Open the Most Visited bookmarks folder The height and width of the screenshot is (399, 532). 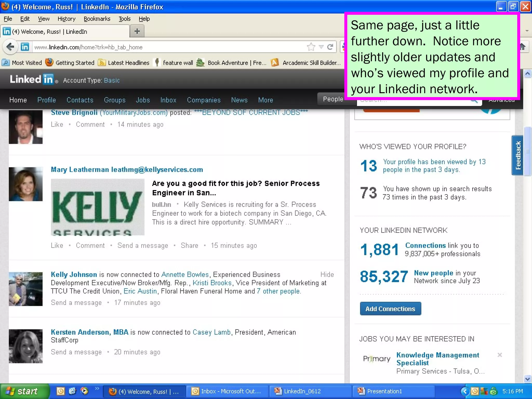(22, 63)
